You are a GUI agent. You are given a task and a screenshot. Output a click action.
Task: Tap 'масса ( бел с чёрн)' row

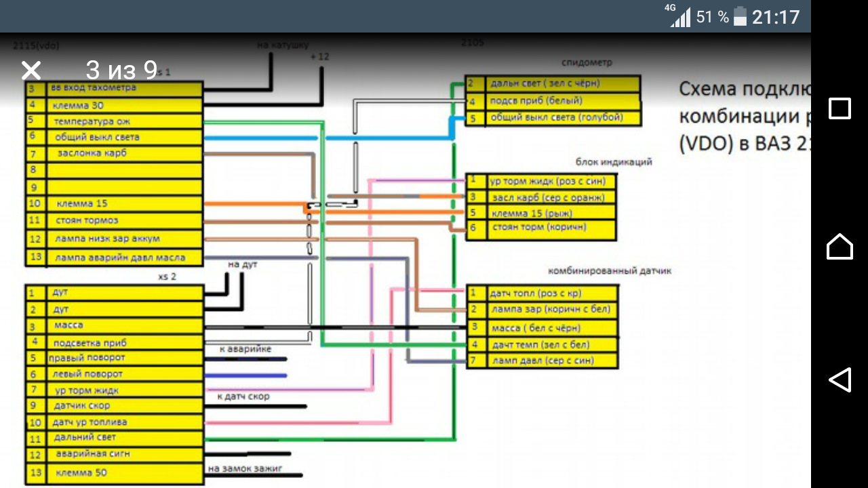[542, 327]
